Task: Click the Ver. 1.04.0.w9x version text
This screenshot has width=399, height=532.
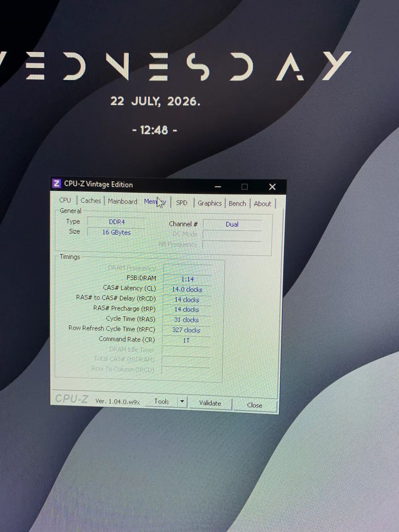Action: tap(118, 401)
